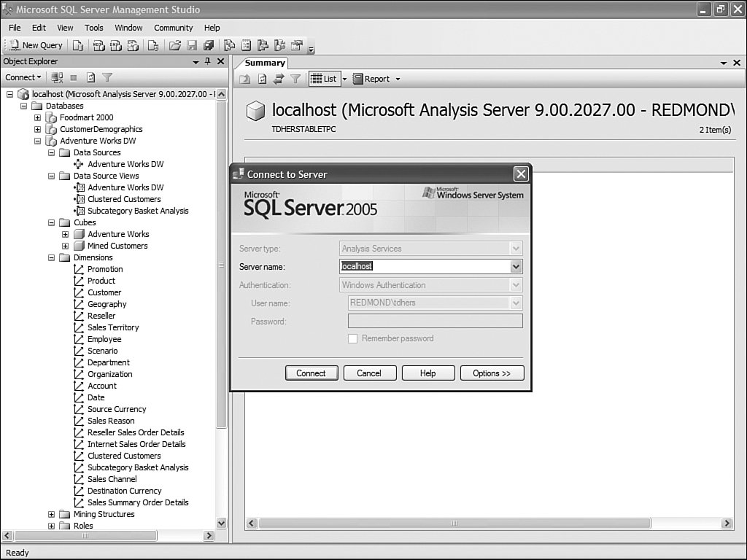
Task: Open the Community menu
Action: [174, 28]
